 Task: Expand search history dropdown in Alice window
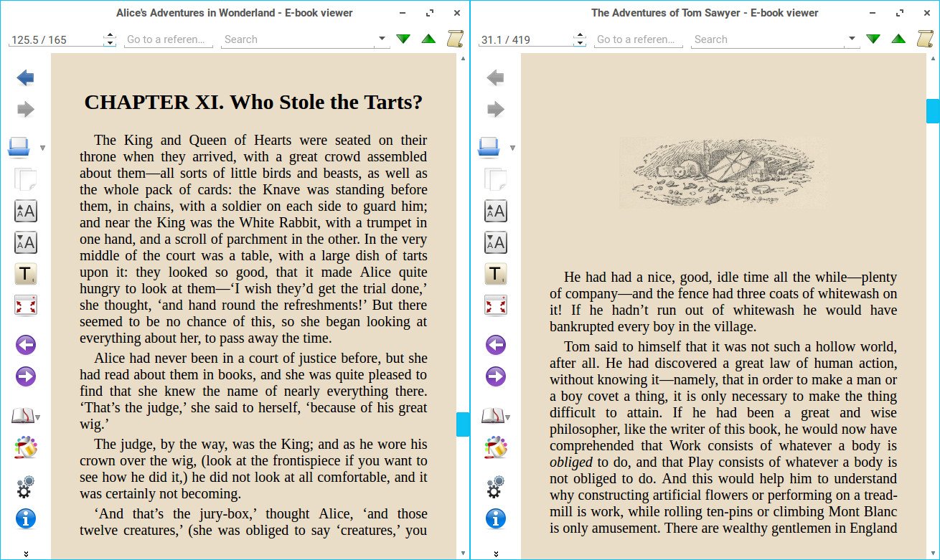(382, 39)
